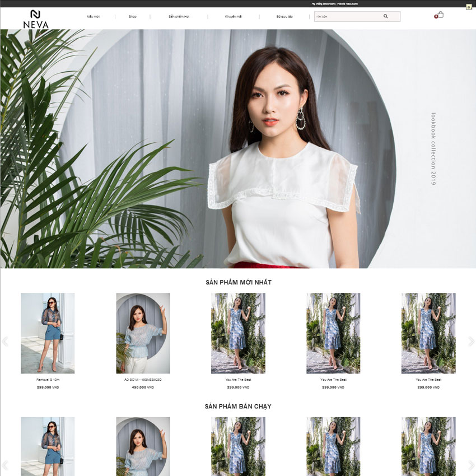This screenshot has height=476, width=476.
Task: Select the Khuyến mãi menu item
Action: [234, 17]
